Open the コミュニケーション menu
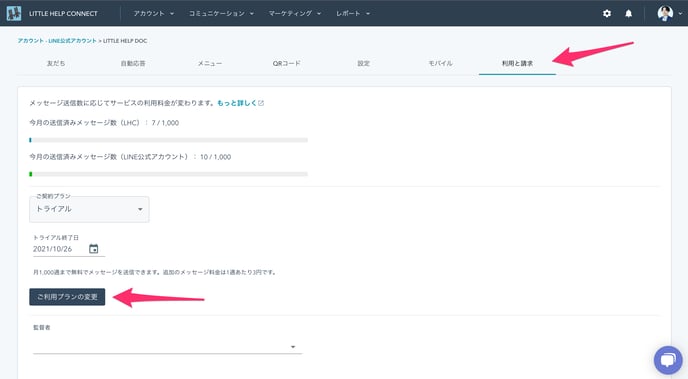The height and width of the screenshot is (379, 688). click(221, 13)
